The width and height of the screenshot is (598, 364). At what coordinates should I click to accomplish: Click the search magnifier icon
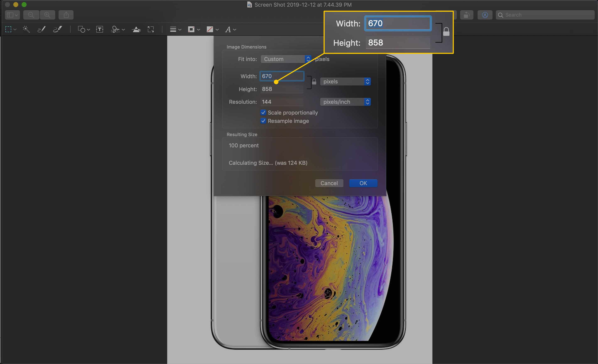click(x=500, y=15)
